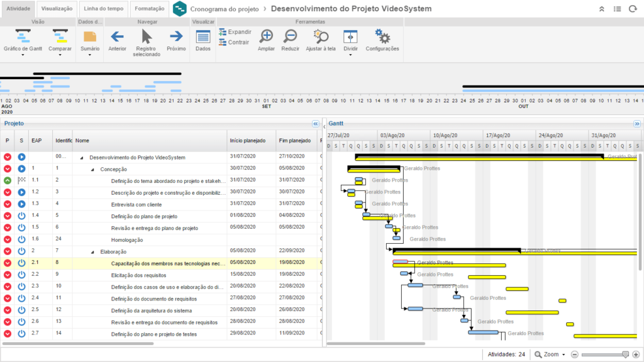Click the Contrair button in Ferramentas
644x362 pixels.
234,43
